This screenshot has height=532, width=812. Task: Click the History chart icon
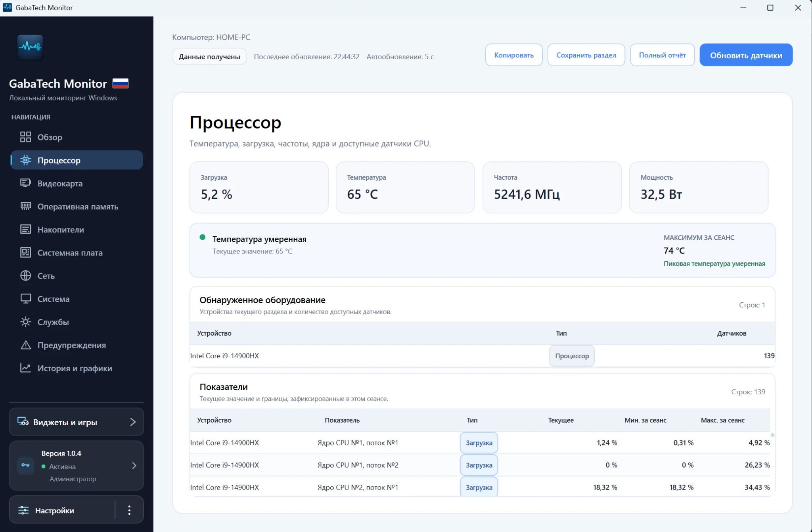(x=25, y=368)
